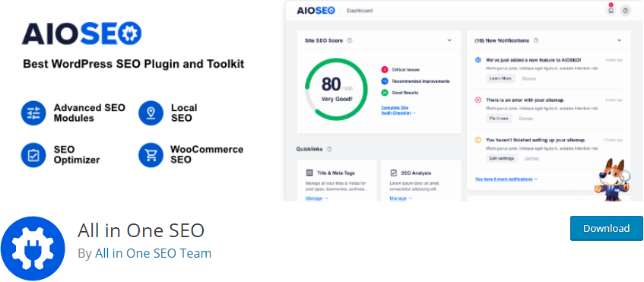This screenshot has height=282, width=644.
Task: Click the WooCommerce SEO cart icon
Action: (151, 155)
